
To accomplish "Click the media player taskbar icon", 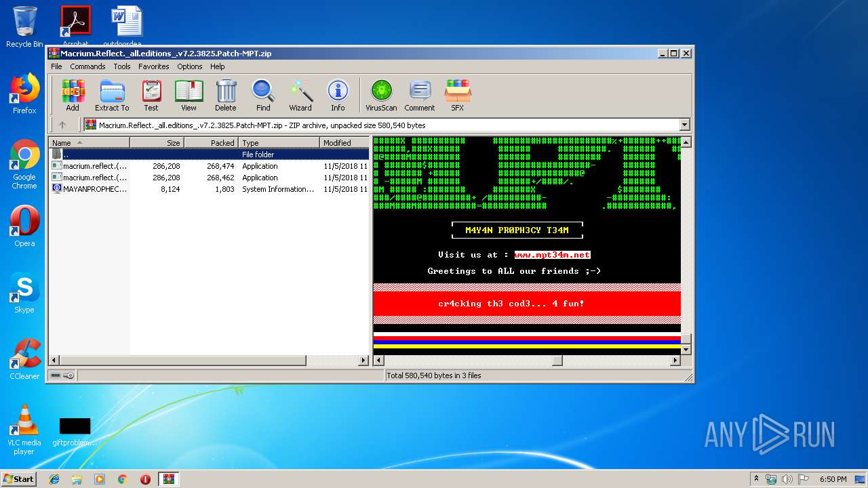I will [100, 479].
